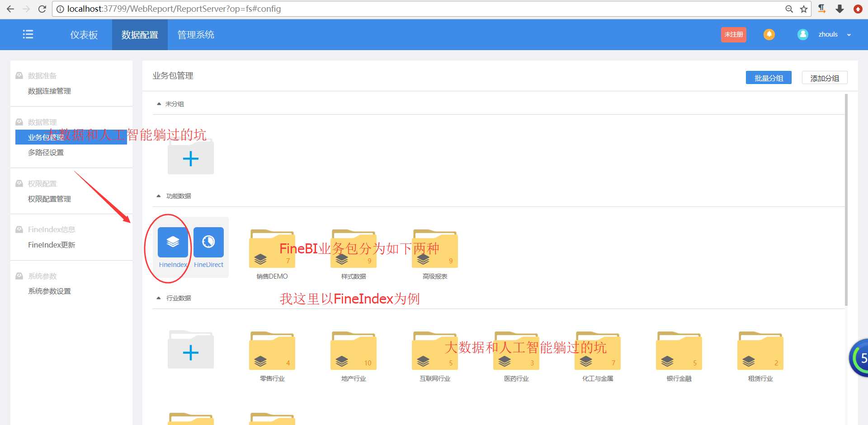Open the 租赁行业 folder
868x425 pixels.
pyautogui.click(x=760, y=350)
